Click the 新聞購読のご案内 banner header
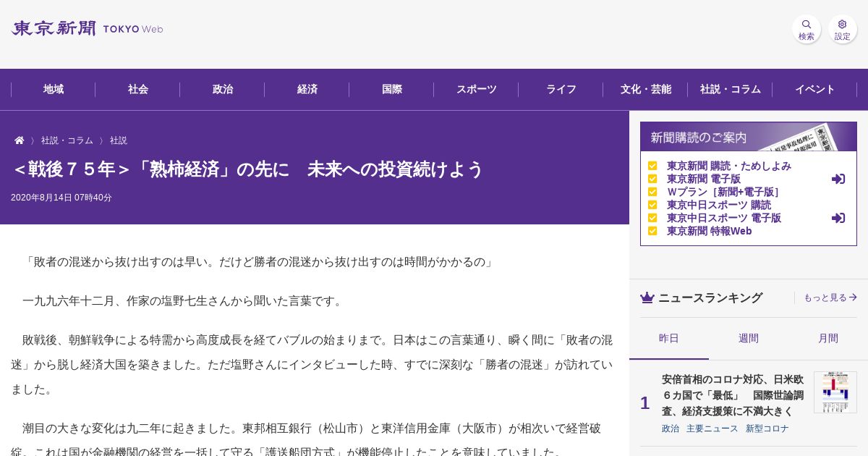868x456 pixels. (749, 137)
